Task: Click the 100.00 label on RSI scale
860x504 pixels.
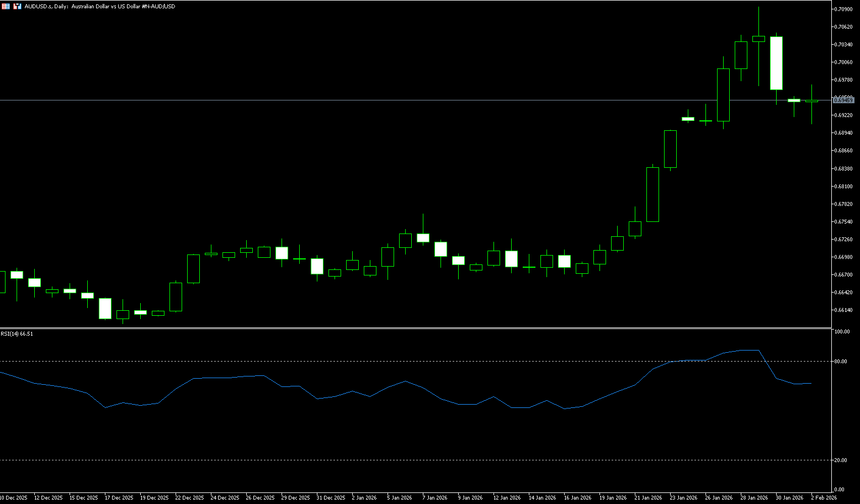Action: [842, 332]
